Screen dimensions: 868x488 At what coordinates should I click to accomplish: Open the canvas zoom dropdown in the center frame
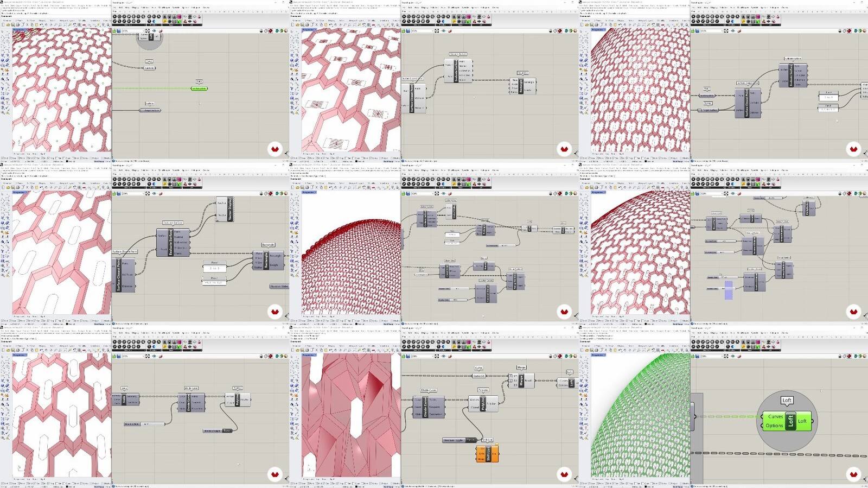click(424, 193)
